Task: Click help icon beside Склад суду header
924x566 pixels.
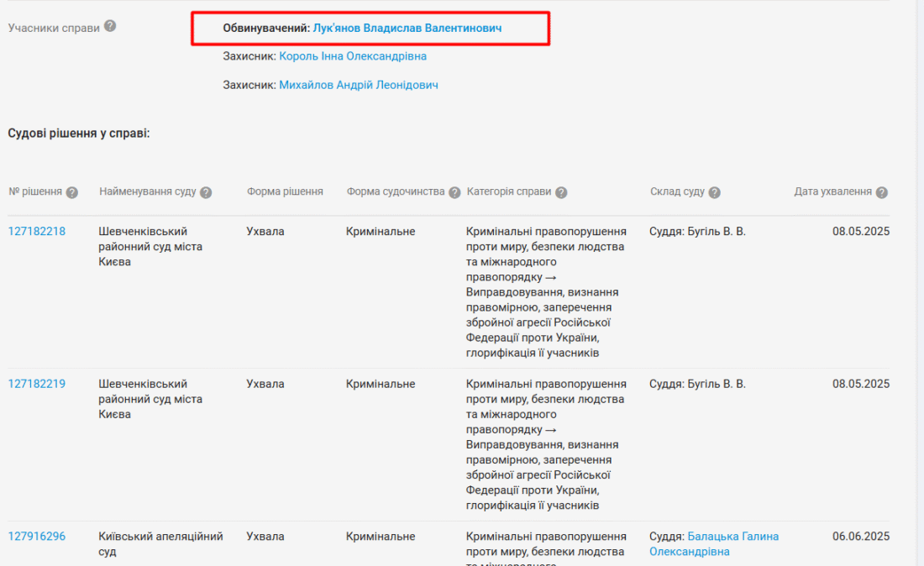Action: click(714, 192)
